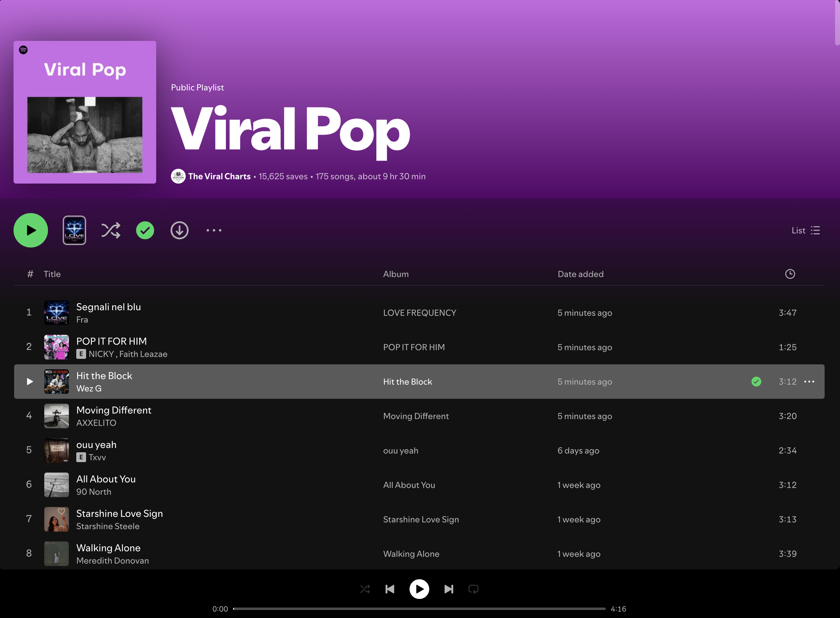Open the LOVE FREQUENCY album link

420,313
